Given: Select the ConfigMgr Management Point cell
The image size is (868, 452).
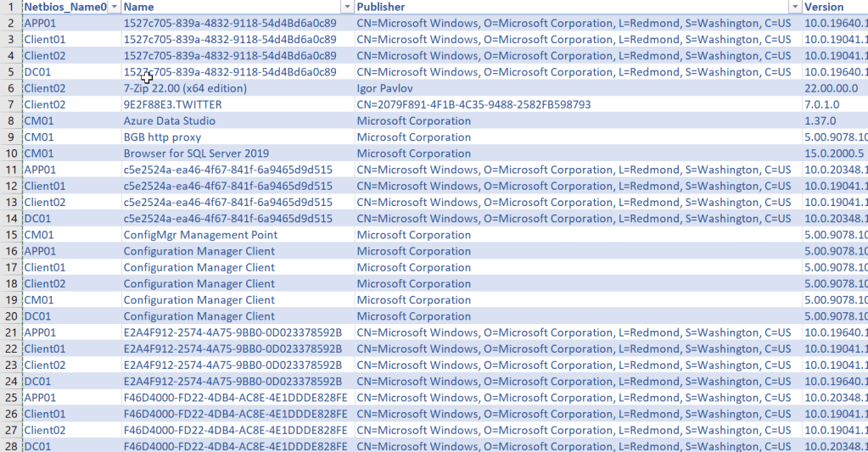Looking at the screenshot, I should (x=200, y=235).
